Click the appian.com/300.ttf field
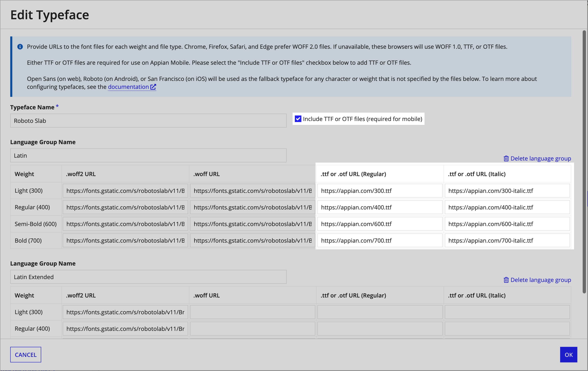 tap(380, 191)
